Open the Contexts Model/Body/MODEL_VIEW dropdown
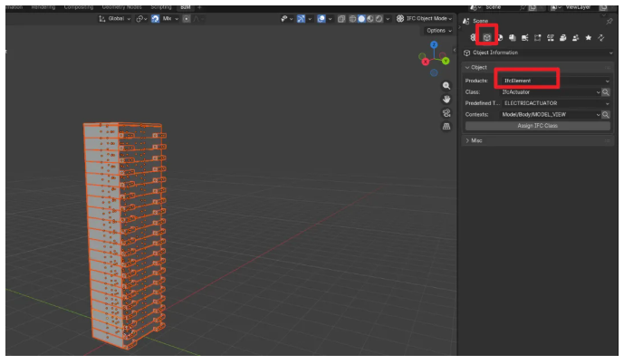The width and height of the screenshot is (624, 364). click(x=550, y=115)
